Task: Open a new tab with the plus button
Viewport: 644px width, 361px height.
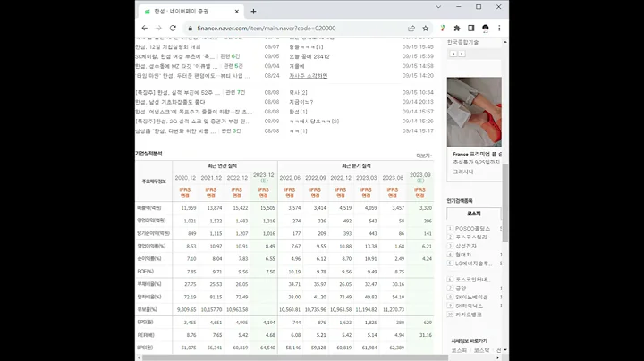Action: click(x=253, y=12)
